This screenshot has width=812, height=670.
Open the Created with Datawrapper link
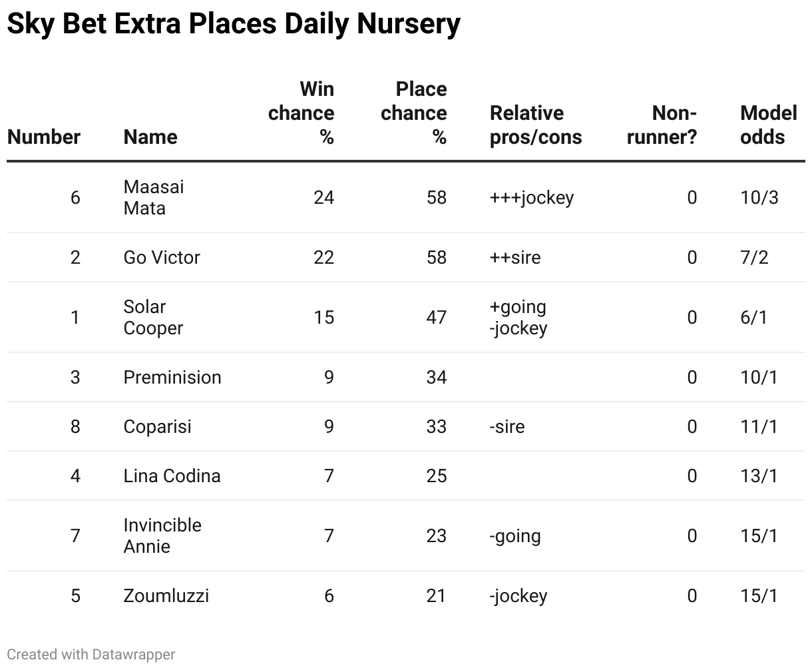click(x=91, y=655)
